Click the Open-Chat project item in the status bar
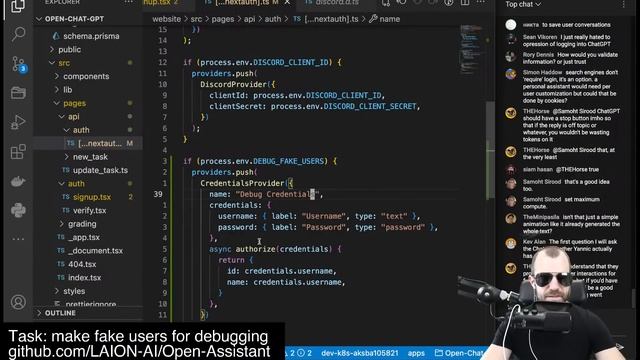Screen dimensions: 640x360 click(x=460, y=353)
